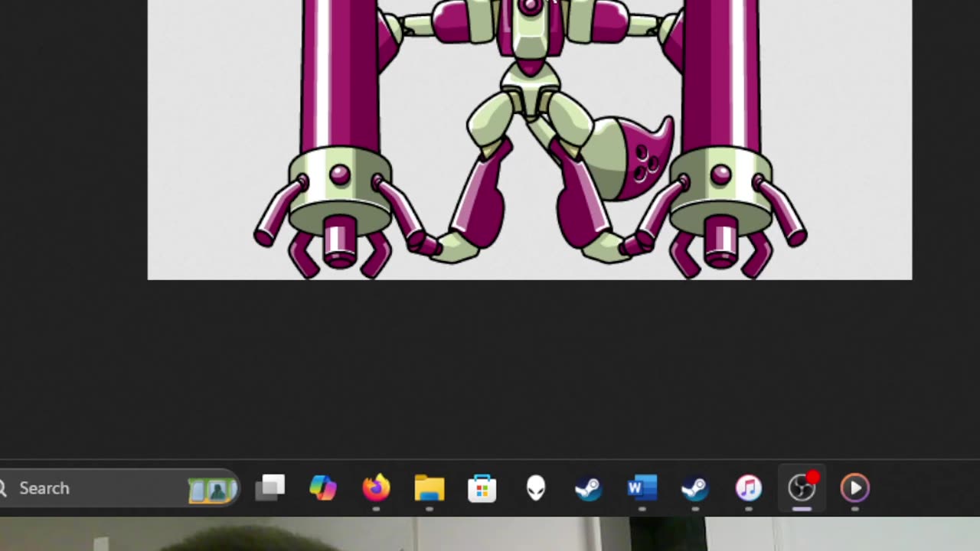Open iTunes music app in the taskbar

point(749,488)
